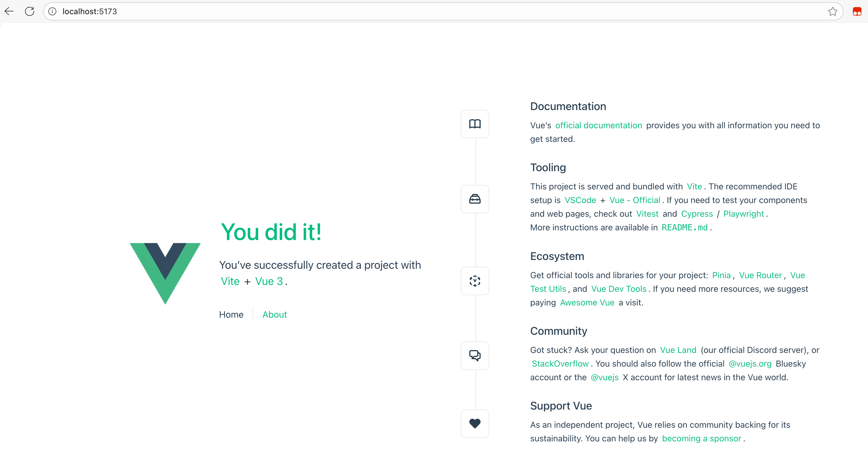Click the browser back arrow
This screenshot has width=868, height=463.
pyautogui.click(x=9, y=11)
